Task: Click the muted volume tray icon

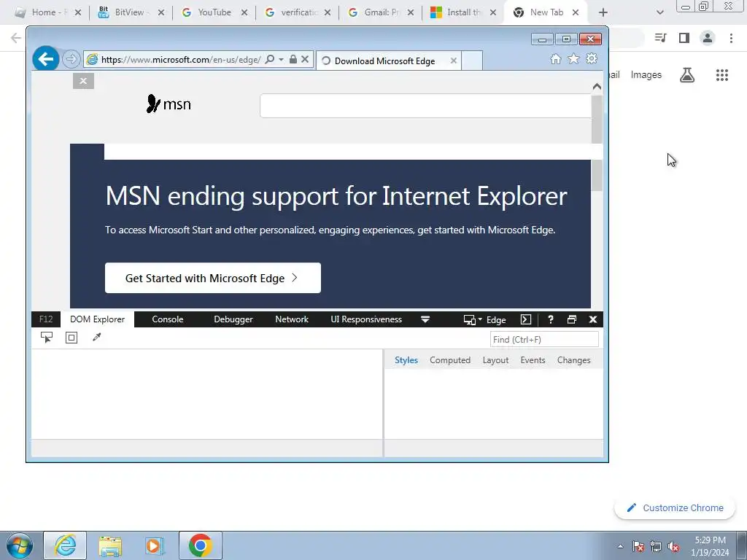Action: click(673, 547)
